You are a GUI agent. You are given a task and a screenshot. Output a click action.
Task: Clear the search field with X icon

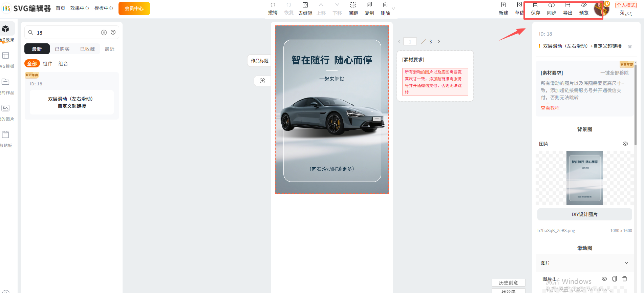104,33
